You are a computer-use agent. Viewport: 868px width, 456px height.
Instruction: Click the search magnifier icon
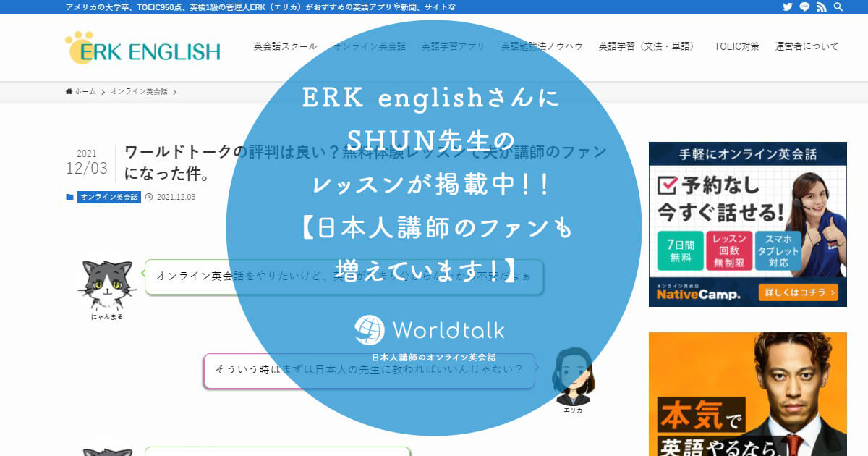[x=838, y=7]
